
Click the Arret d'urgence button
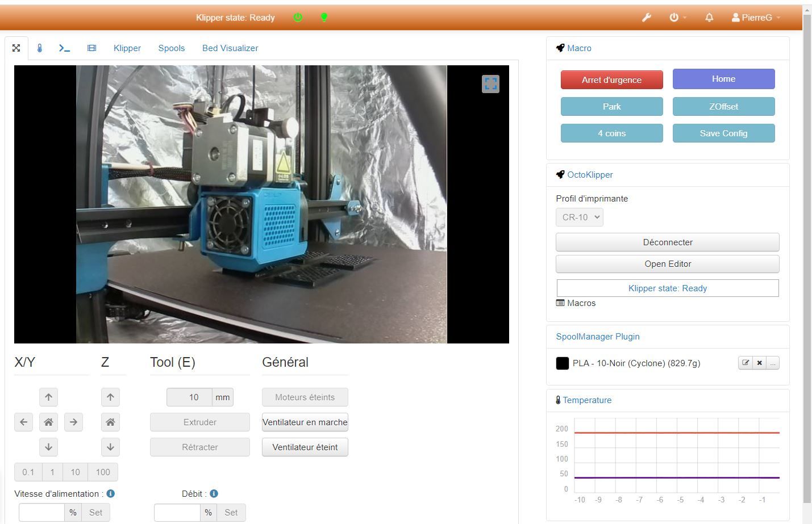[x=611, y=79]
